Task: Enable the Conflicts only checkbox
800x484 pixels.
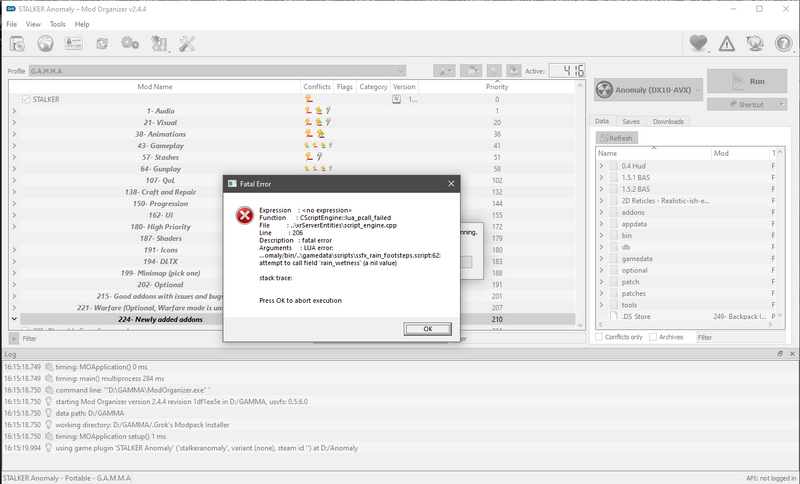Action: point(599,337)
